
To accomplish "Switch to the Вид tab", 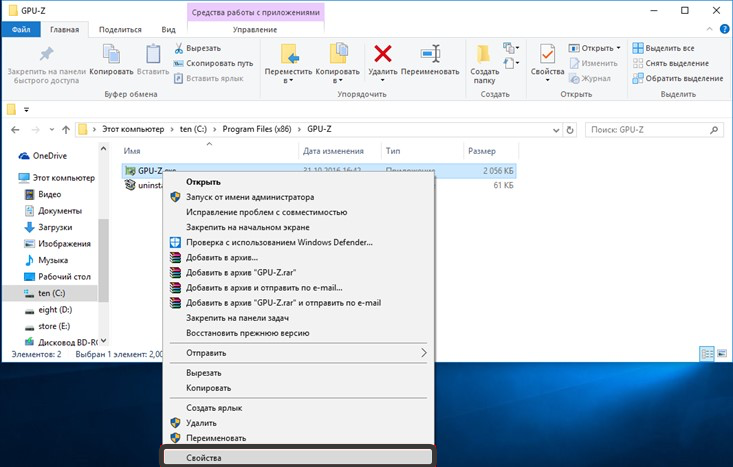I will tap(168, 29).
